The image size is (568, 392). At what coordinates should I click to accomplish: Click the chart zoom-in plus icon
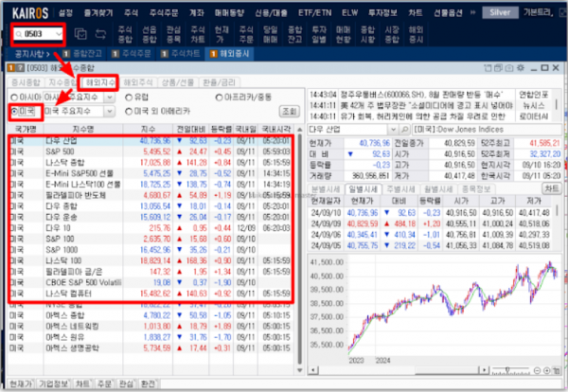point(546,370)
